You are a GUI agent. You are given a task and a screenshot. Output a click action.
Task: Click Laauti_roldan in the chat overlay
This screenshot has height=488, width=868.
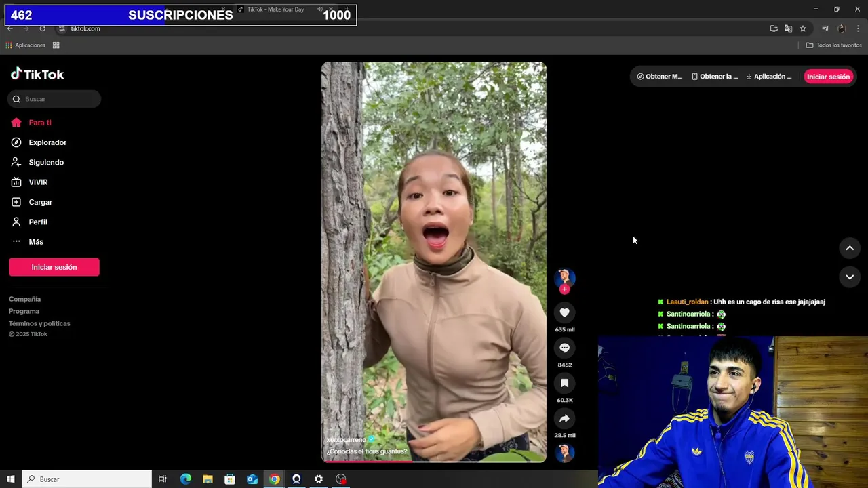pyautogui.click(x=687, y=302)
